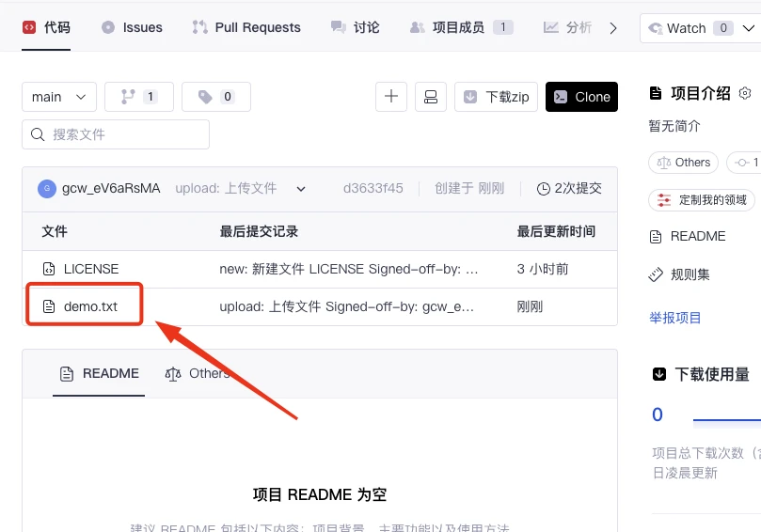This screenshot has width=761, height=532.
Task: Focus the 搜索文件 search field
Action: pos(116,134)
